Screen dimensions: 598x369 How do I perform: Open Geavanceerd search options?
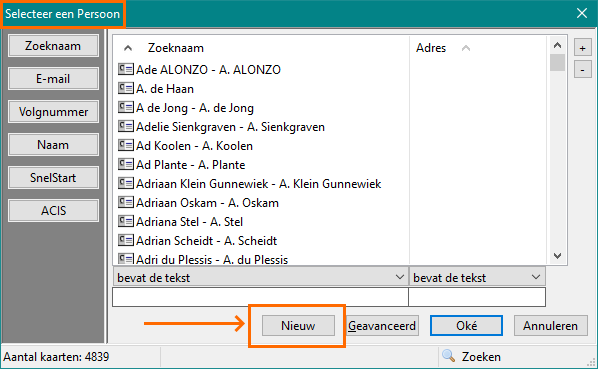(x=382, y=326)
